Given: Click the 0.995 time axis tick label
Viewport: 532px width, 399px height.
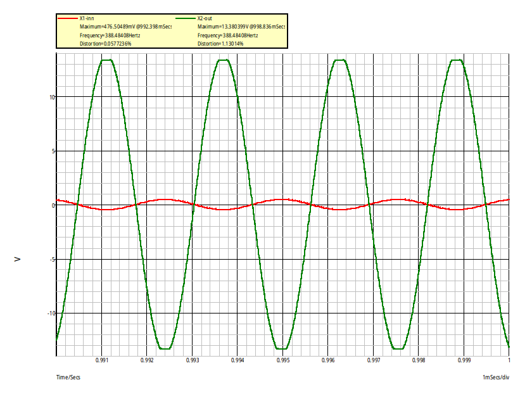Looking at the screenshot, I should (x=283, y=360).
